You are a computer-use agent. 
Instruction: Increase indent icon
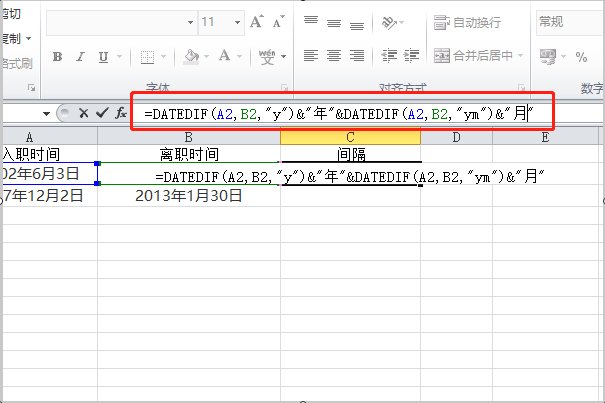(412, 56)
